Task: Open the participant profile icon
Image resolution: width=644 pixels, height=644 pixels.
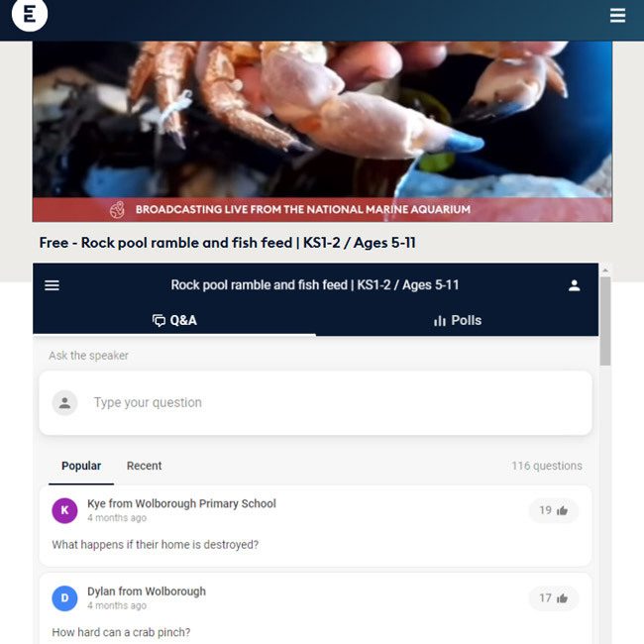Action: [575, 285]
